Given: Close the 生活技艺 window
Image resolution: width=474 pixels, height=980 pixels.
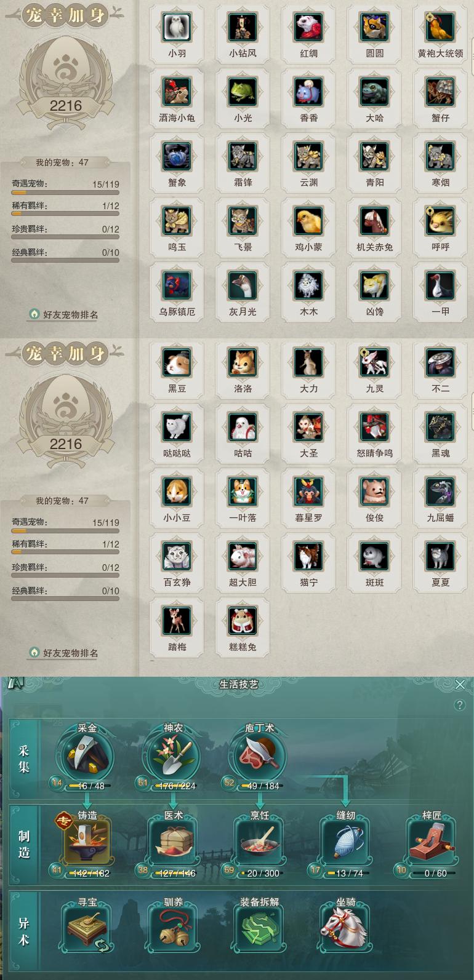Looking at the screenshot, I should (460, 684).
